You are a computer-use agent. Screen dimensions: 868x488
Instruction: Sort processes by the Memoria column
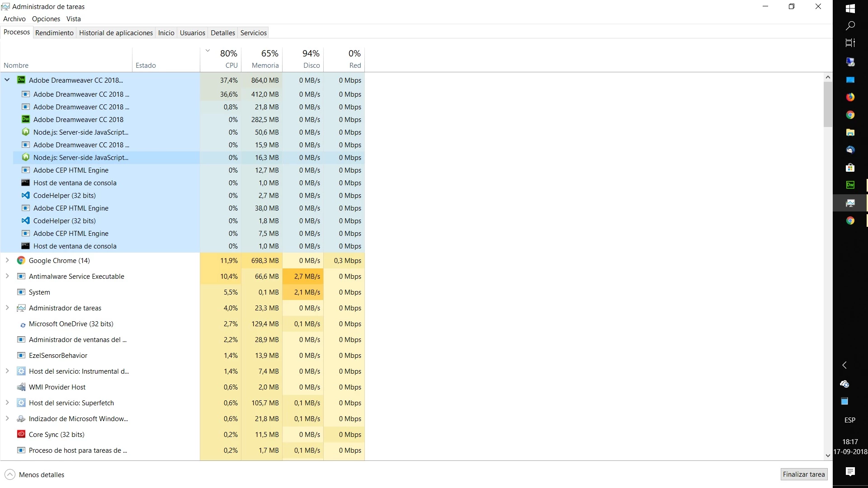click(x=265, y=66)
